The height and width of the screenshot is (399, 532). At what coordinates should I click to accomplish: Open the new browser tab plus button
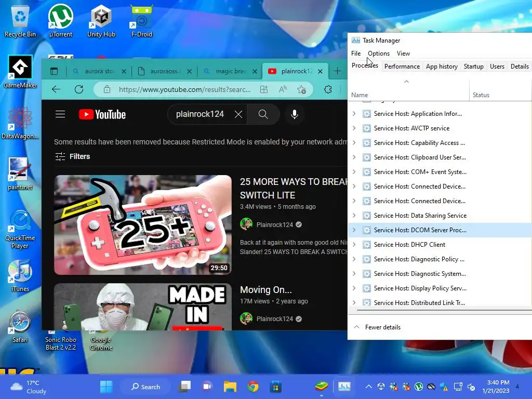tap(337, 71)
